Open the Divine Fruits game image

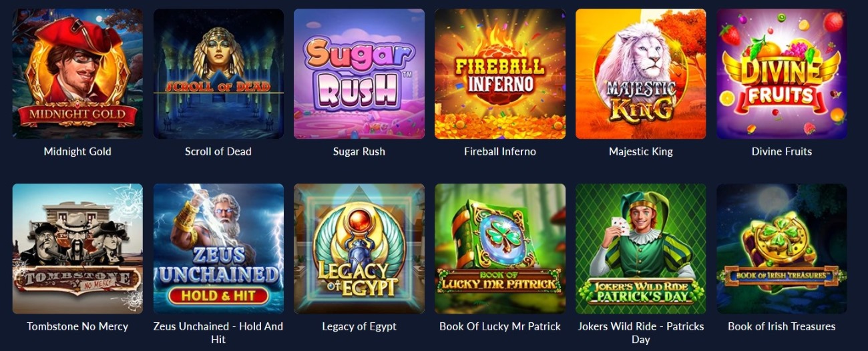coord(782,73)
